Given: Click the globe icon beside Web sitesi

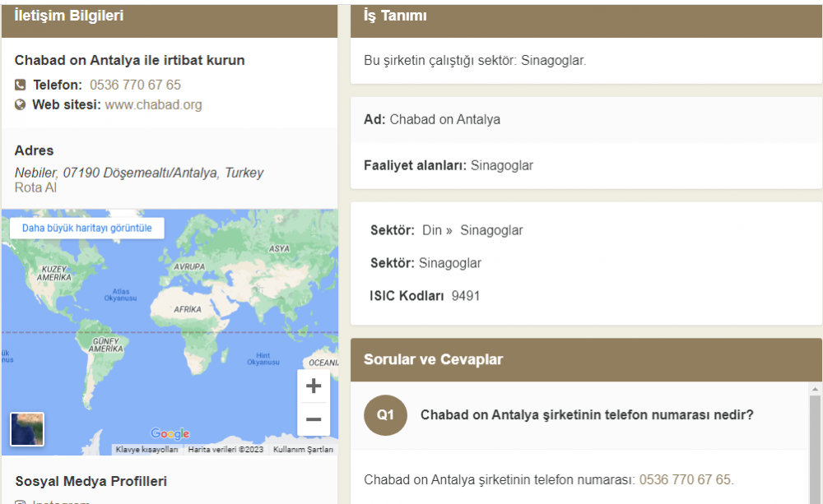Looking at the screenshot, I should coord(21,105).
